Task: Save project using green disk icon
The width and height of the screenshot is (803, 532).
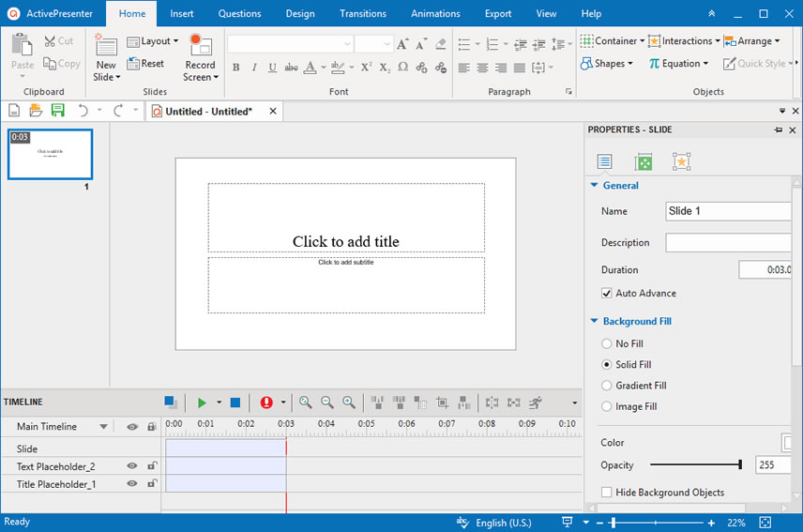Action: pos(58,110)
